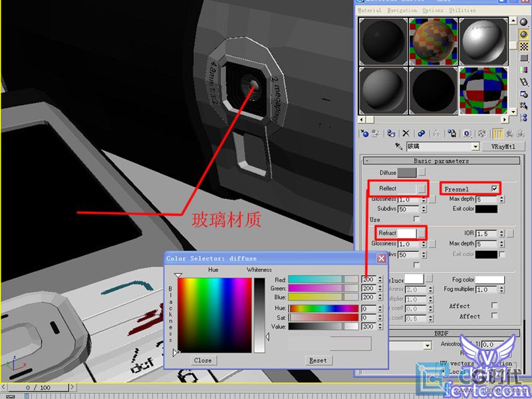Click the Sample Type sphere icon
532x399 pixels.
524,23
